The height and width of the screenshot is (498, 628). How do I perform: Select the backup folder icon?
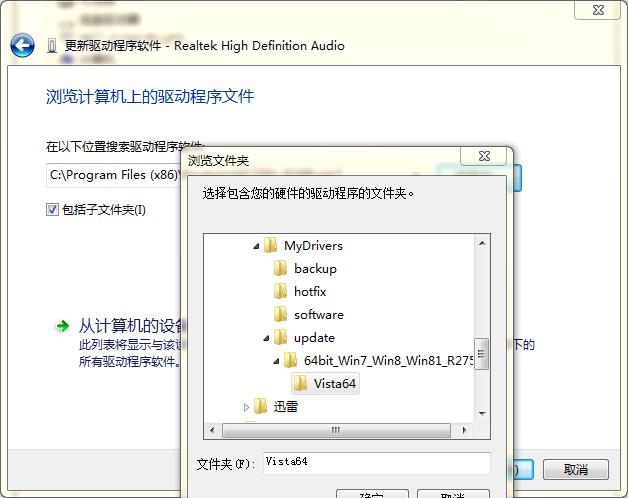(281, 268)
